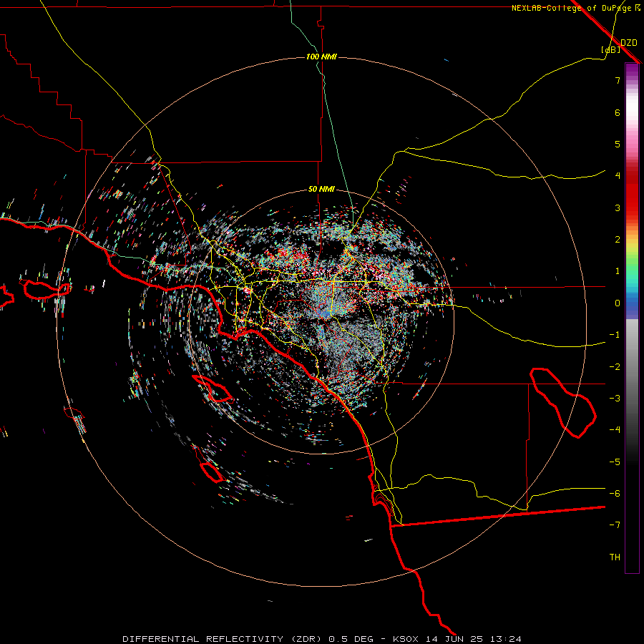
Task: Click the red island outline in the east
Action: [x=562, y=402]
